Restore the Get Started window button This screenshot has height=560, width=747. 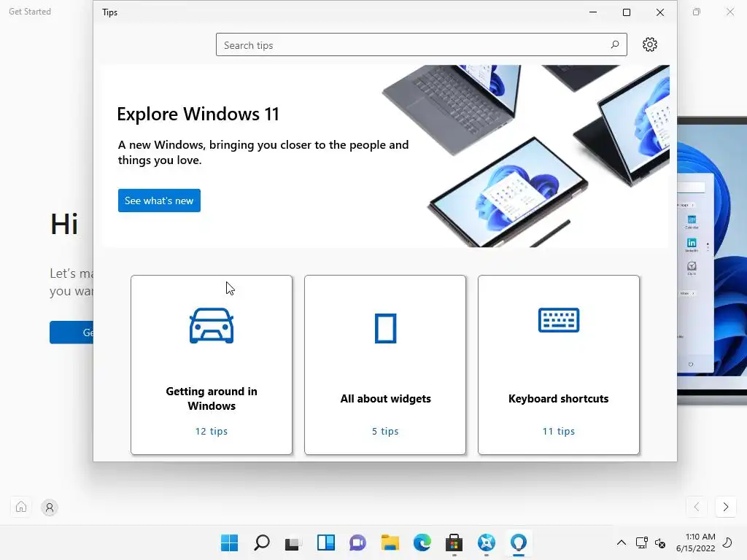click(x=697, y=12)
